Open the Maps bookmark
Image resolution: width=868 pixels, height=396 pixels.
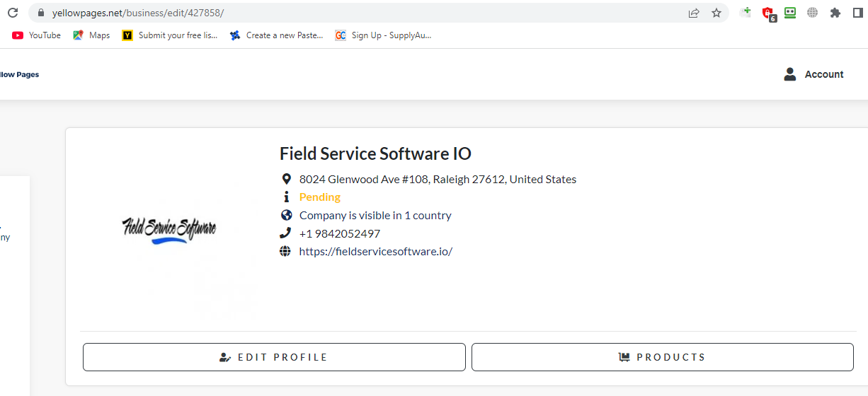pos(91,35)
